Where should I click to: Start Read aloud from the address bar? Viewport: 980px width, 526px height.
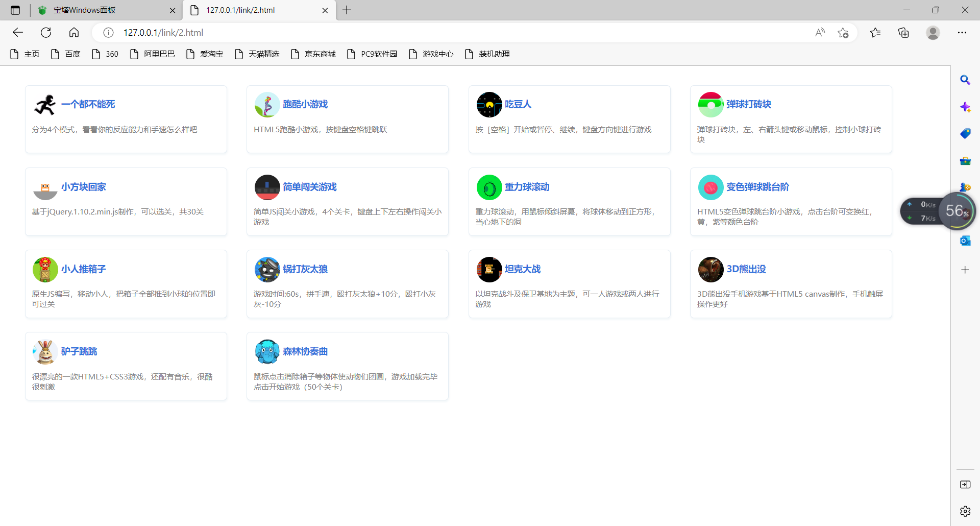[820, 32]
